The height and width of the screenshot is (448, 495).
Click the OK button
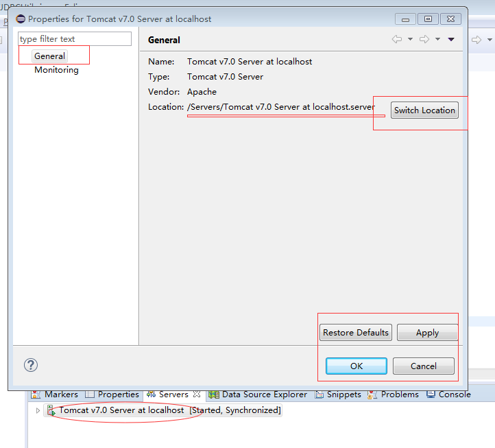pos(356,366)
